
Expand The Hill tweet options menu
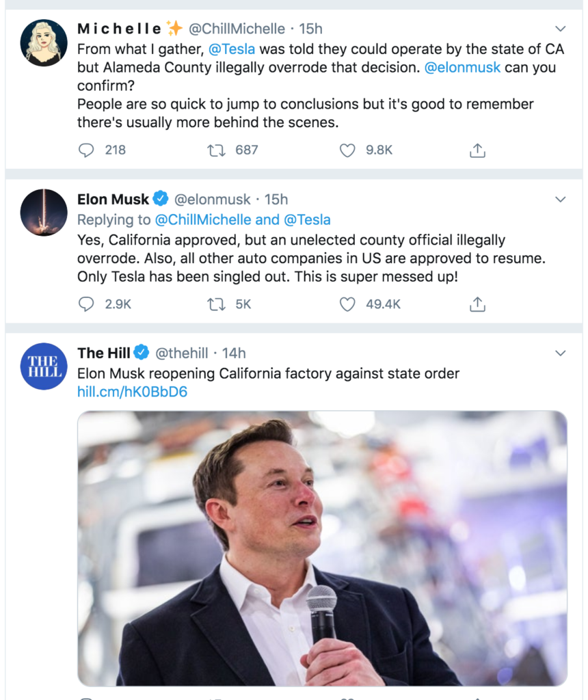(x=561, y=353)
